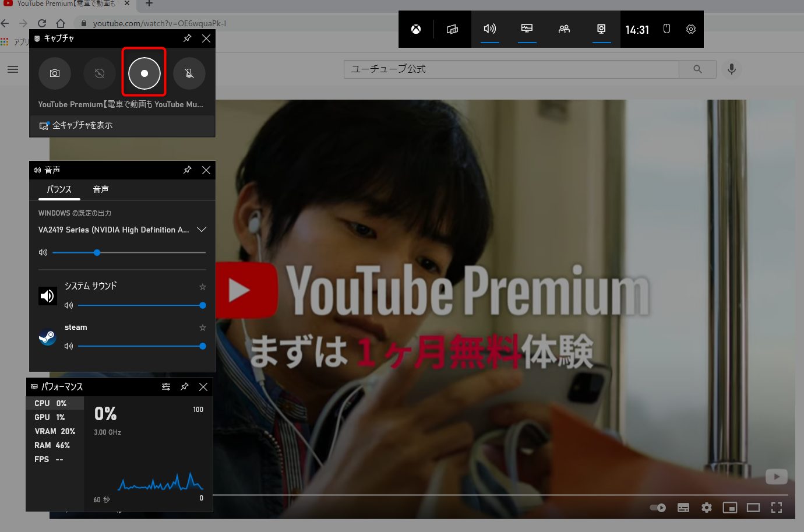Screen dimensions: 804x532
Task: Switch to theater mode
Action: [x=753, y=508]
